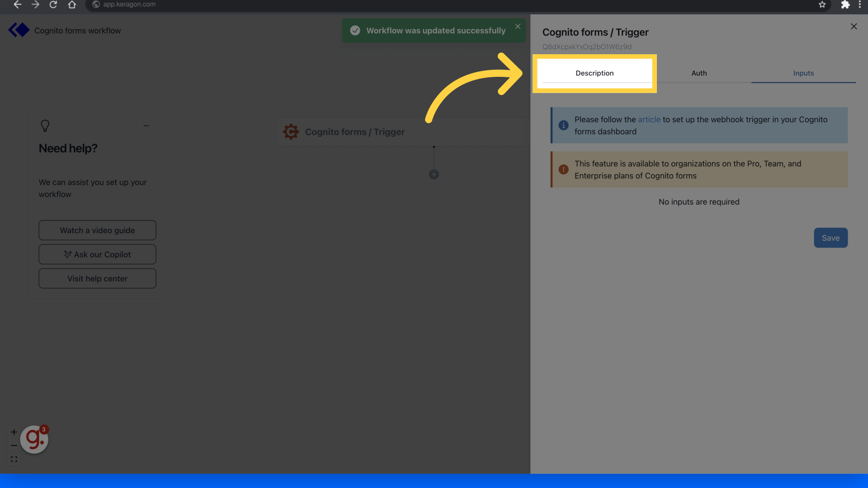Open the browser extensions puzzle icon
Image resolution: width=868 pixels, height=488 pixels.
click(845, 5)
